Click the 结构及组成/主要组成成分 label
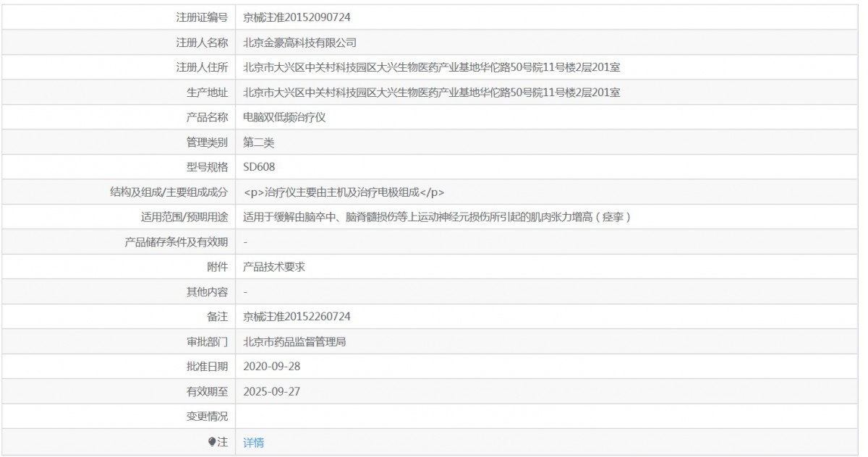The height and width of the screenshot is (457, 868). [167, 192]
